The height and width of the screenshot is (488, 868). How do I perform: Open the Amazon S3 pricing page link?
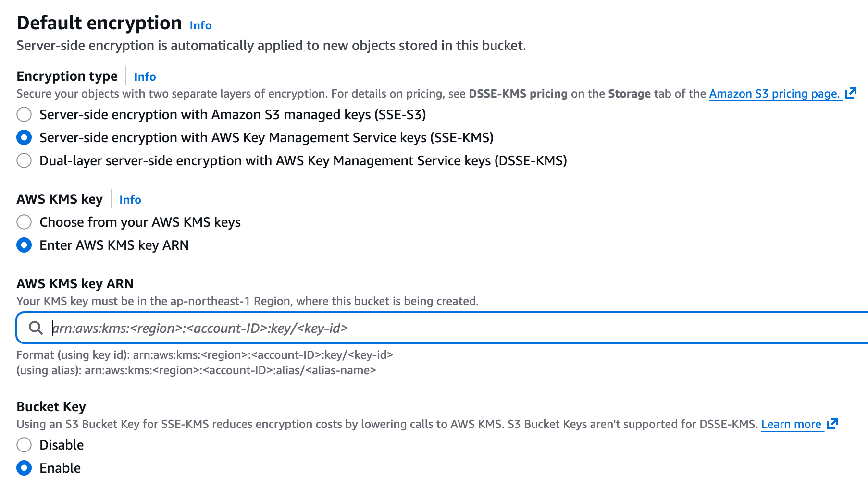[x=774, y=93]
